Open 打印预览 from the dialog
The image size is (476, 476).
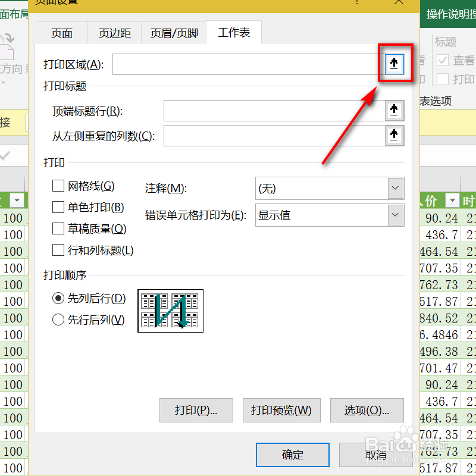(x=281, y=410)
